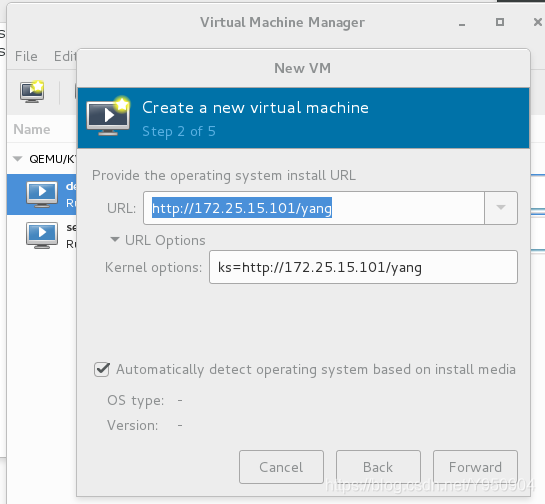The width and height of the screenshot is (545, 504).
Task: Open the Edit menu
Action: (65, 56)
